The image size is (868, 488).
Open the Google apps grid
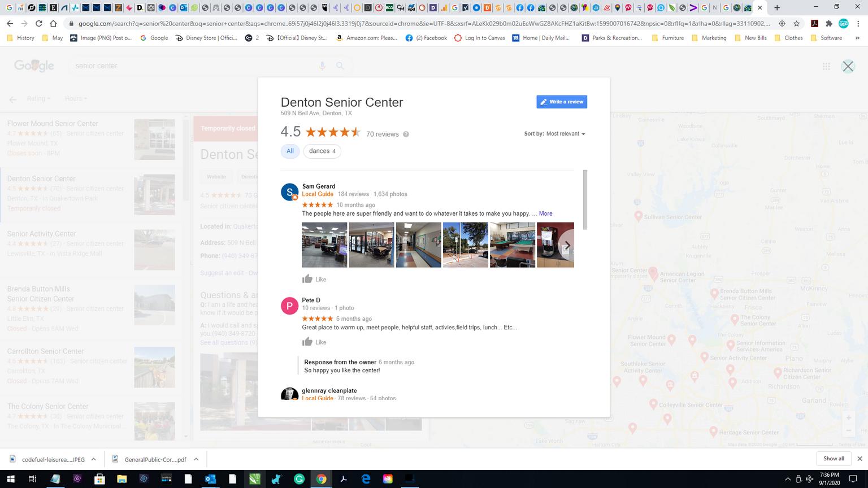[826, 66]
